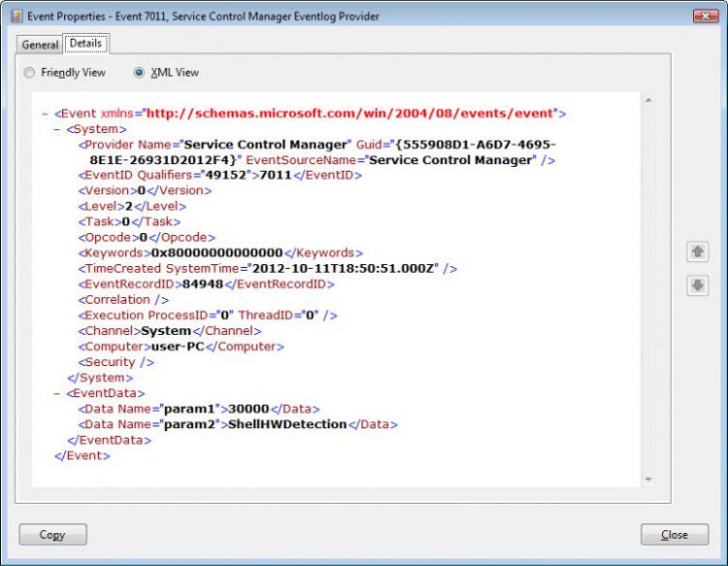This screenshot has height=566, width=728.
Task: Click the closing /EventData tag
Action: (x=109, y=440)
